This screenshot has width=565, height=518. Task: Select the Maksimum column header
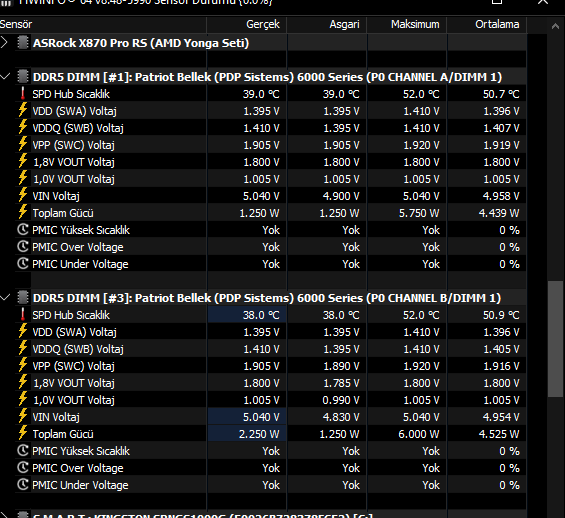[407, 24]
